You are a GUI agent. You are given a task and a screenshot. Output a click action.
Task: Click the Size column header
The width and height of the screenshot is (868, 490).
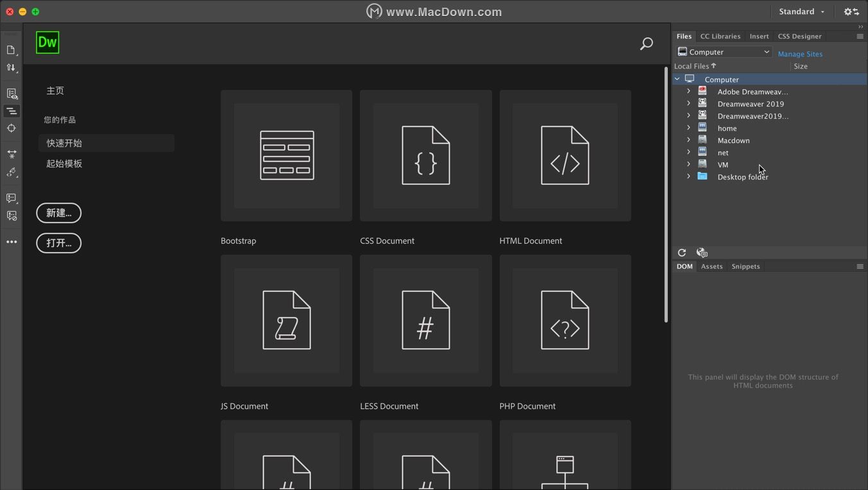(x=800, y=66)
